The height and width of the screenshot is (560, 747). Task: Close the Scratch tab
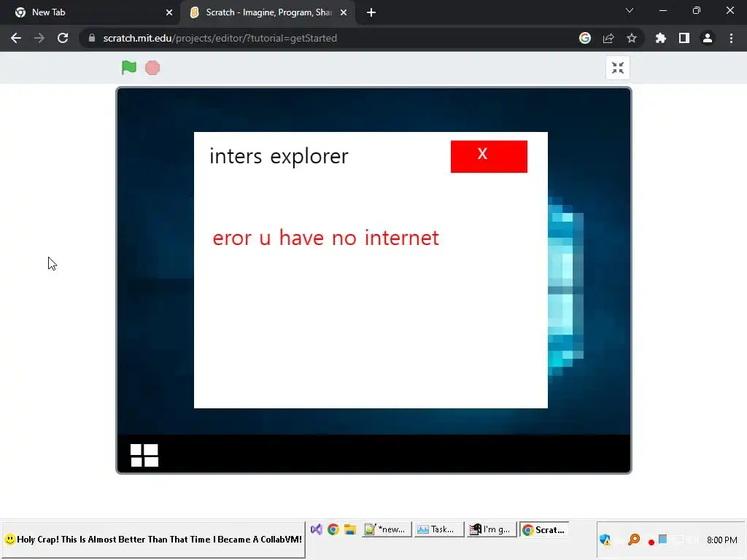tap(344, 12)
